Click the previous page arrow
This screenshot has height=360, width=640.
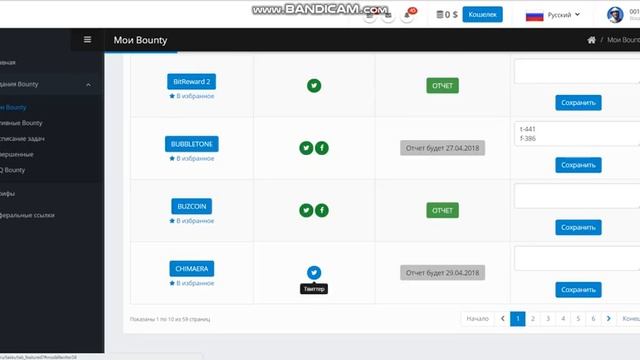tap(502, 319)
